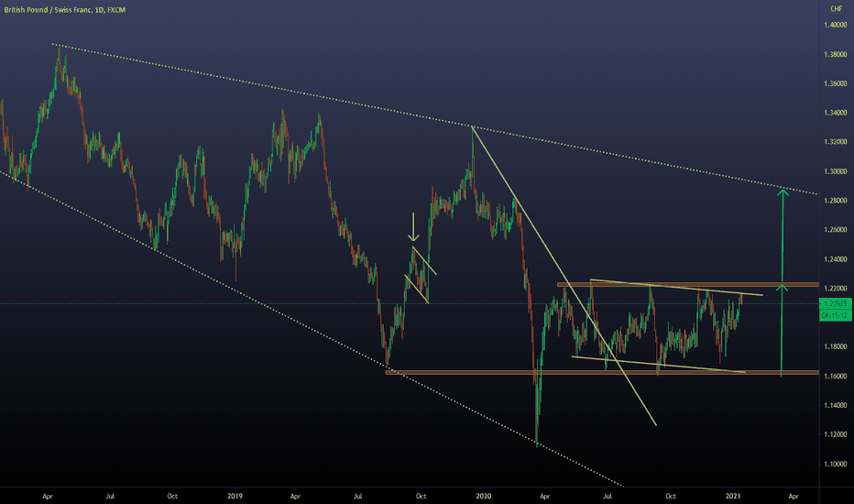Select the 1.24000 price axis label
The image size is (854, 504).
pos(836,259)
